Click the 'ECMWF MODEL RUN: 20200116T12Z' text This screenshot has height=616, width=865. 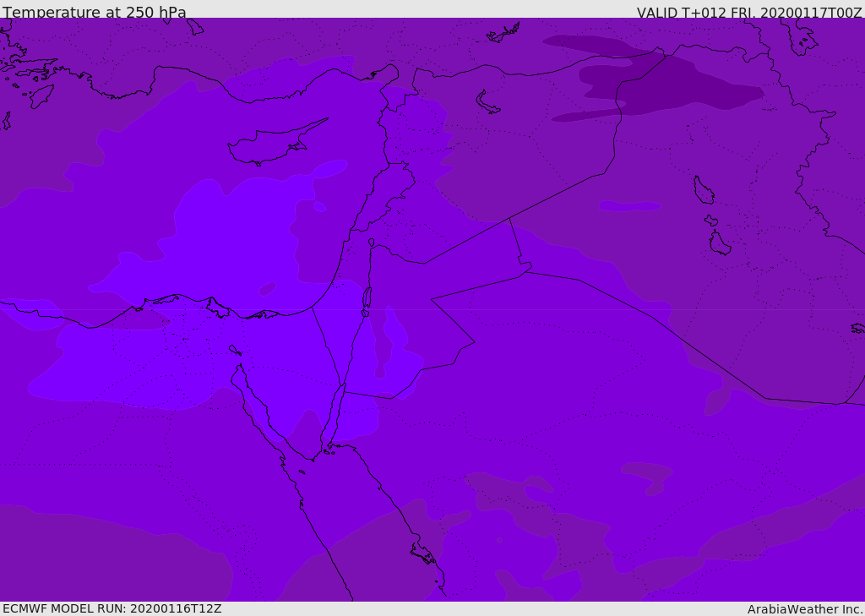(x=112, y=608)
